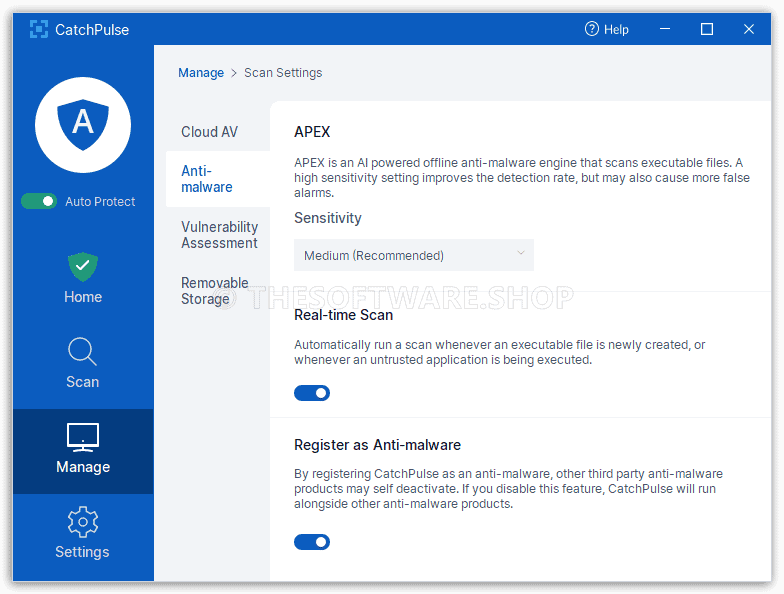Image resolution: width=784 pixels, height=594 pixels.
Task: Click the Scan label in sidebar
Action: (x=82, y=382)
